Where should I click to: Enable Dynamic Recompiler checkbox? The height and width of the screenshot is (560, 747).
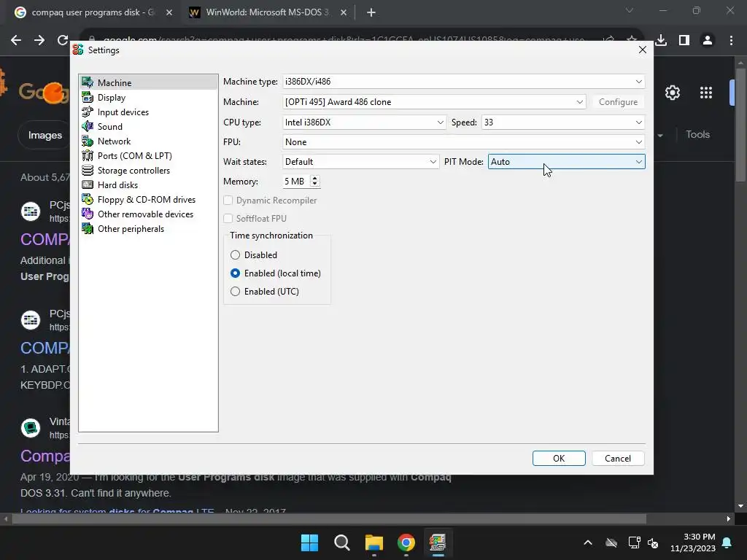click(228, 201)
